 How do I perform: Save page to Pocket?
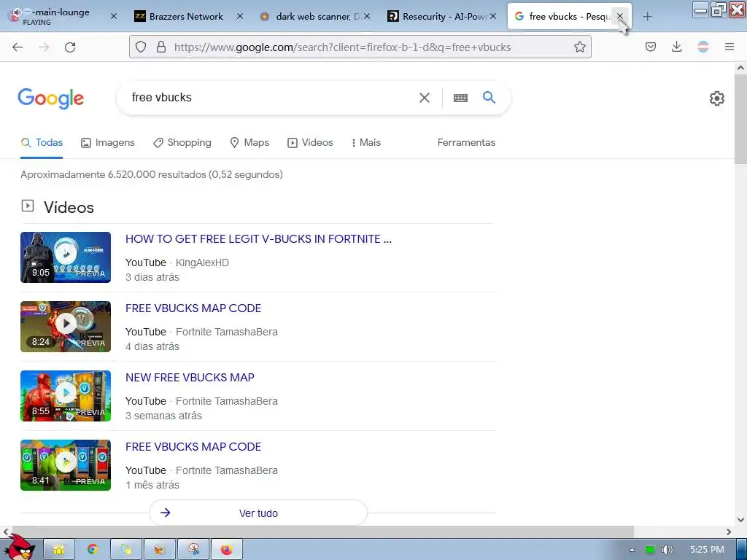tap(650, 47)
